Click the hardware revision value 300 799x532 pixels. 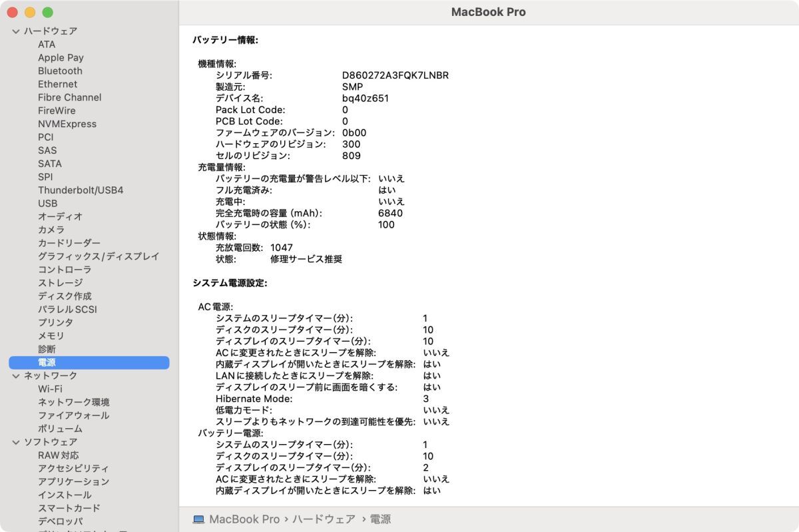[351, 144]
